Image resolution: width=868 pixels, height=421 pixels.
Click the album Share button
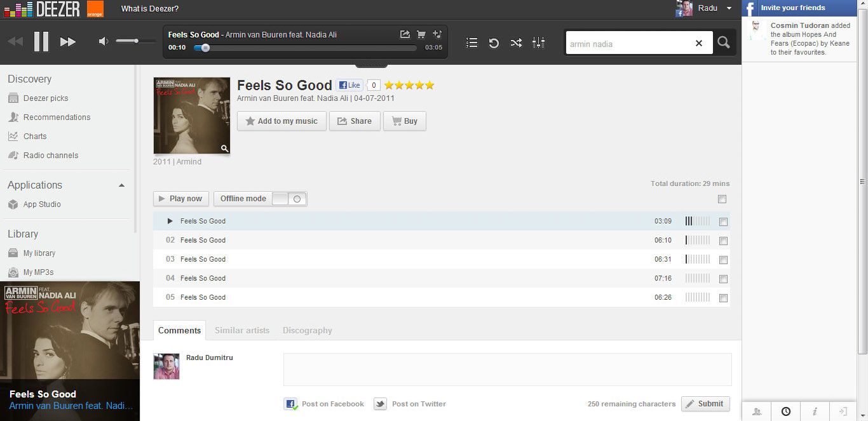[x=355, y=121]
